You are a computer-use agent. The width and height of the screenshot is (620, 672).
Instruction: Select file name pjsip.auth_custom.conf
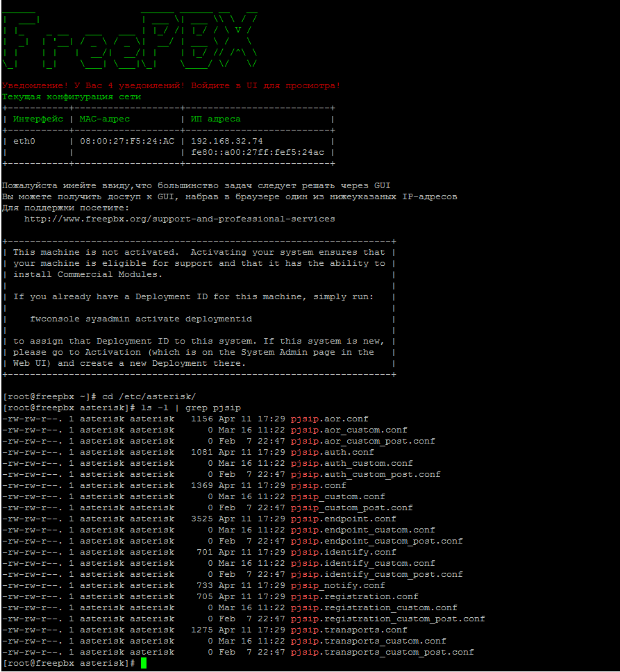352,464
